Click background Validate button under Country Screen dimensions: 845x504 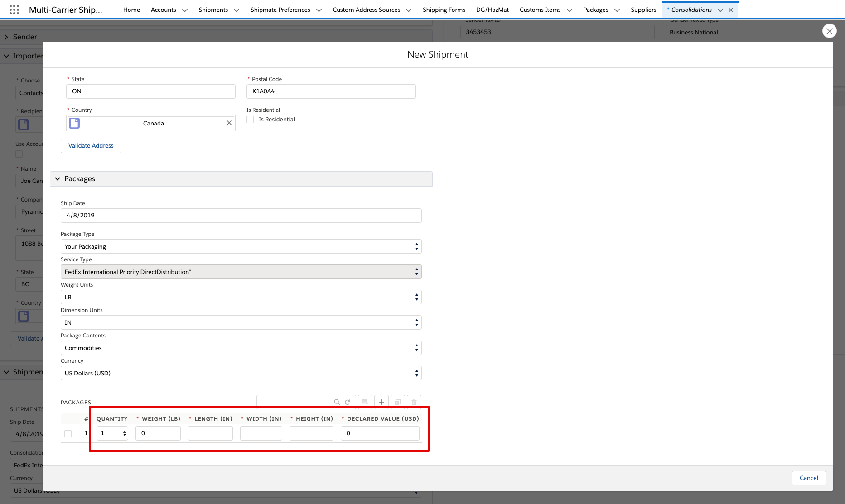27,338
